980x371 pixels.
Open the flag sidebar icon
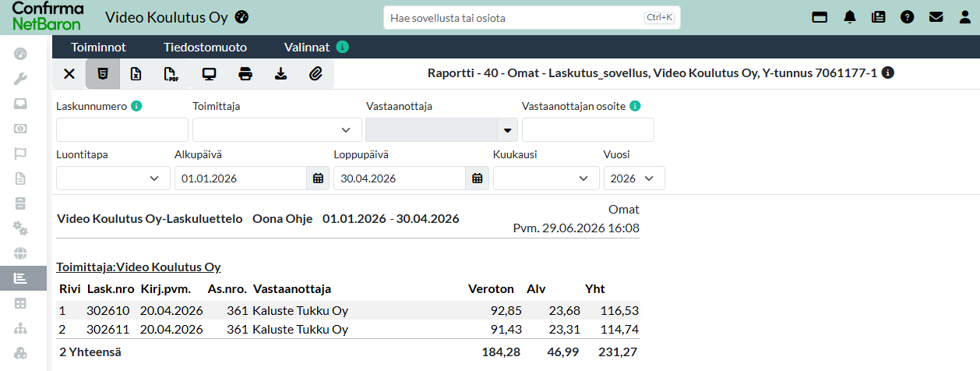21,154
